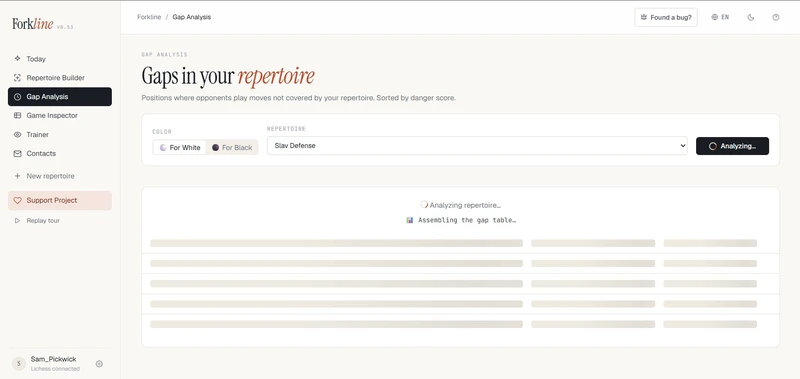This screenshot has height=379, width=800.
Task: Click the Lichess connected status text
Action: pyautogui.click(x=55, y=369)
